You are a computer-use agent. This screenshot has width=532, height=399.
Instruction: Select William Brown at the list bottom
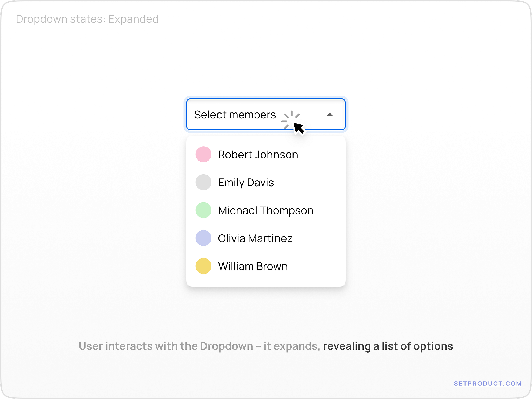tap(252, 266)
